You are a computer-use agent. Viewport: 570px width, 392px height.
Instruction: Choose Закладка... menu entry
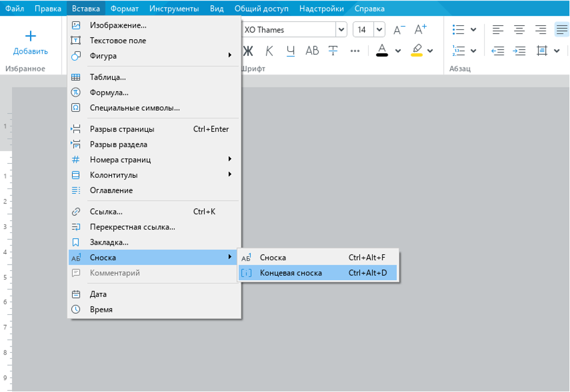point(154,242)
